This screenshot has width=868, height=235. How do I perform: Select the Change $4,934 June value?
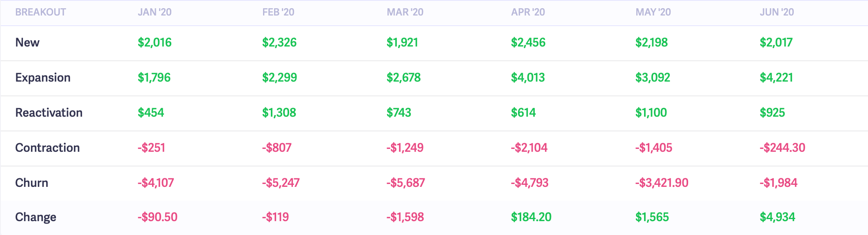pos(777,217)
